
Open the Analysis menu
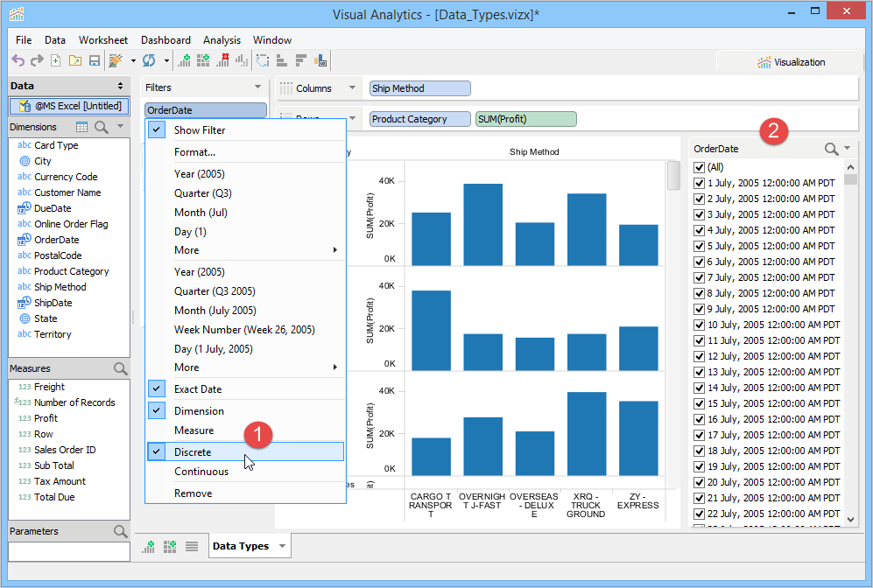coord(222,40)
